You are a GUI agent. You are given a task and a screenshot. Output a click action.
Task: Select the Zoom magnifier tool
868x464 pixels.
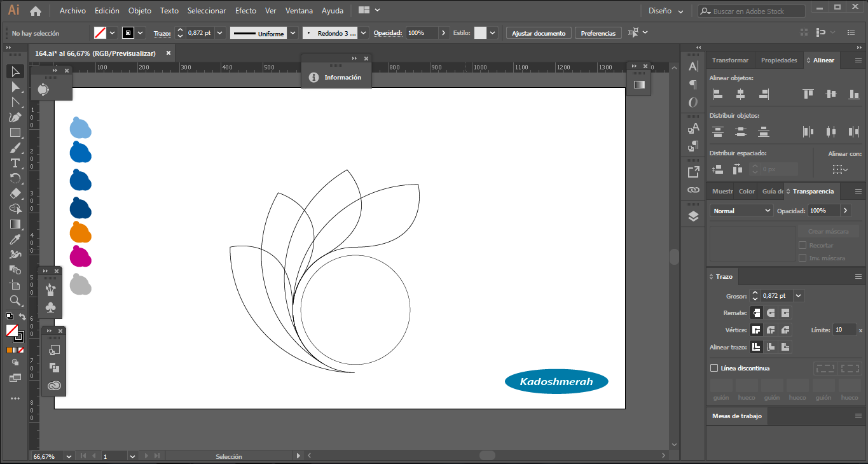(x=16, y=300)
